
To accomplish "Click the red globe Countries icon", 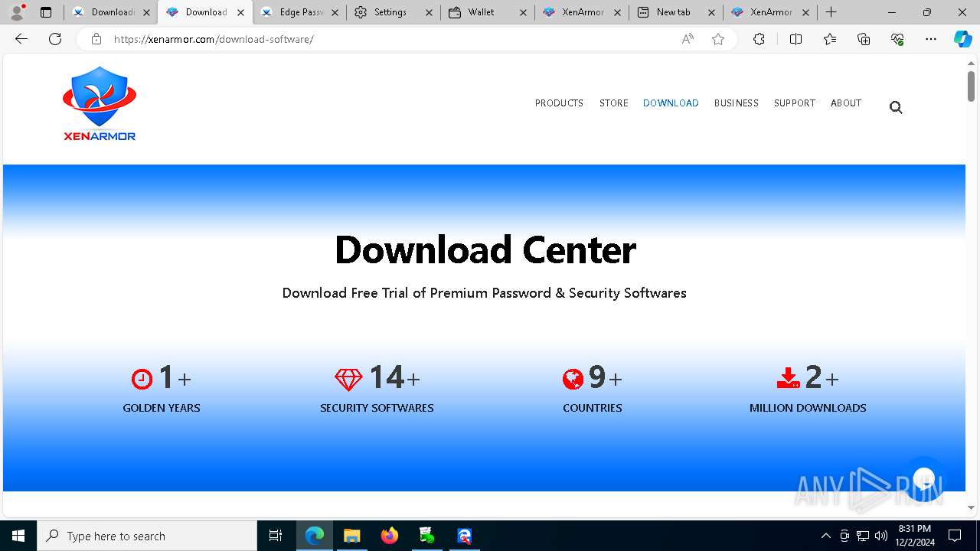I will (x=573, y=379).
